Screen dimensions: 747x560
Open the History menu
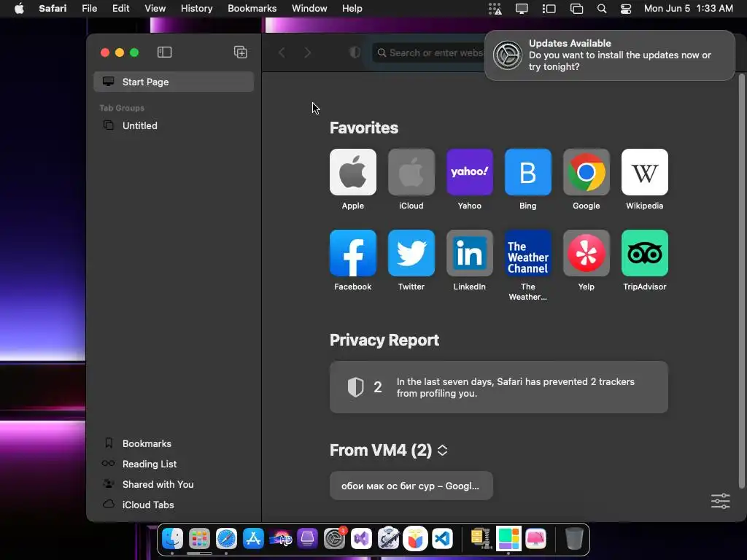(x=196, y=9)
